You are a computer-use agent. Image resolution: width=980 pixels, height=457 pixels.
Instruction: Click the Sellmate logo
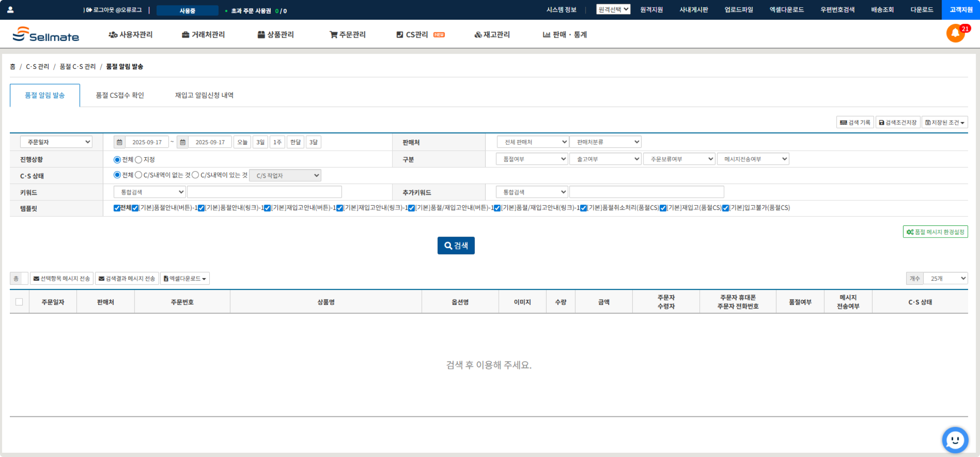[x=46, y=35]
